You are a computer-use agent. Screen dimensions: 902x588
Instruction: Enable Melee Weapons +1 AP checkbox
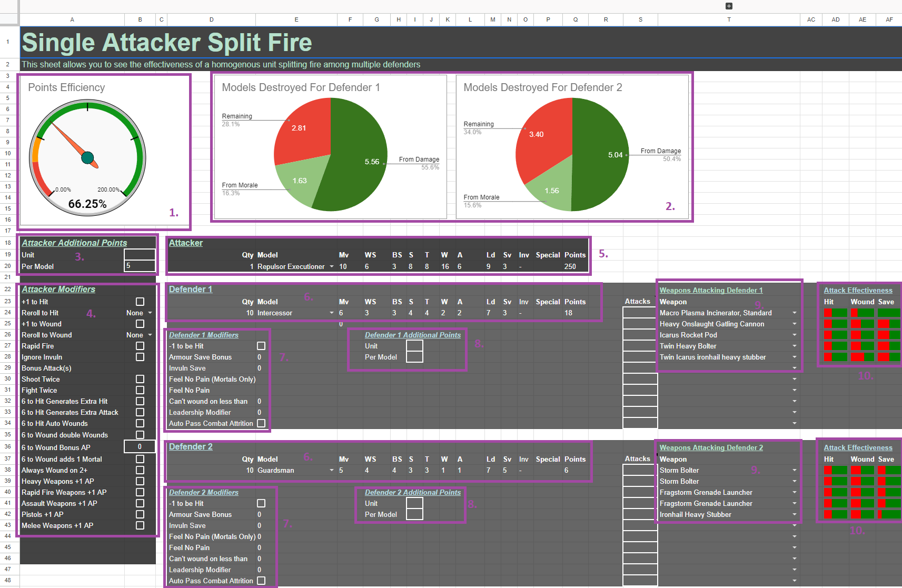140,525
